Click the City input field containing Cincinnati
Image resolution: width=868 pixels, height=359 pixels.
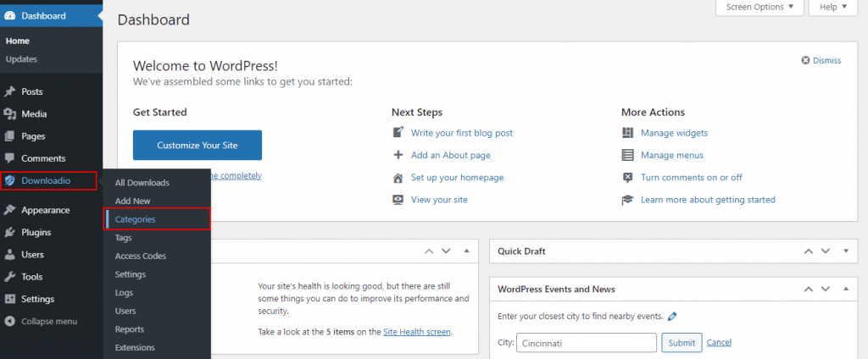[587, 343]
